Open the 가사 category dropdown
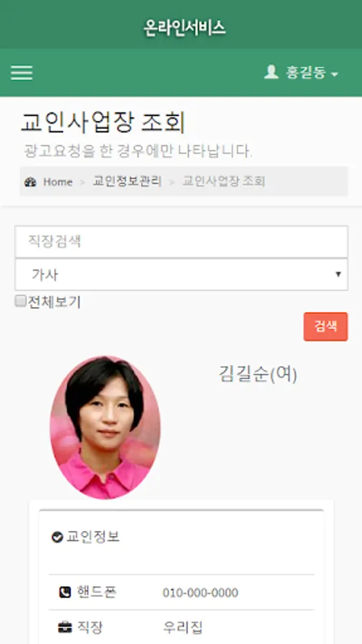 pyautogui.click(x=182, y=274)
